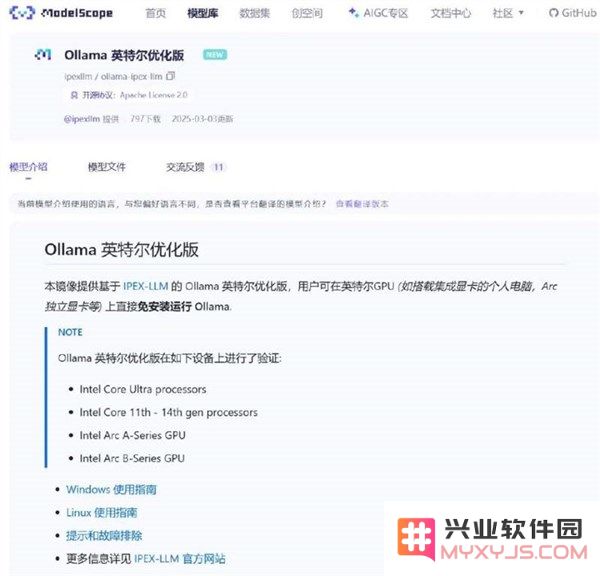The width and height of the screenshot is (600, 576).
Task: Click the 查看翻译版本 link
Action: coord(362,204)
